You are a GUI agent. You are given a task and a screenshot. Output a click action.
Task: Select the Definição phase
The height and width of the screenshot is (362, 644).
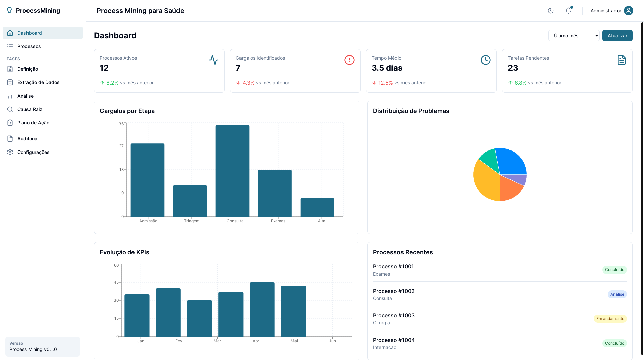(43, 69)
